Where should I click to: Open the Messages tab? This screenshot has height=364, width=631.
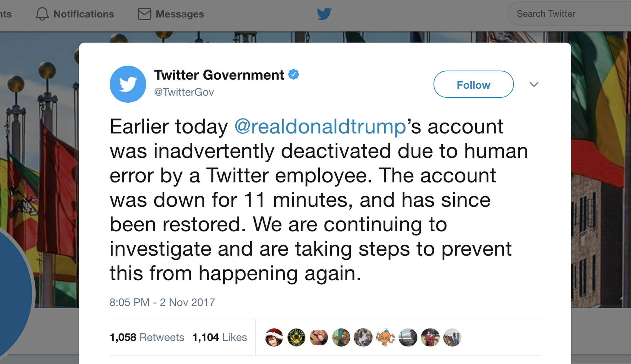(180, 14)
